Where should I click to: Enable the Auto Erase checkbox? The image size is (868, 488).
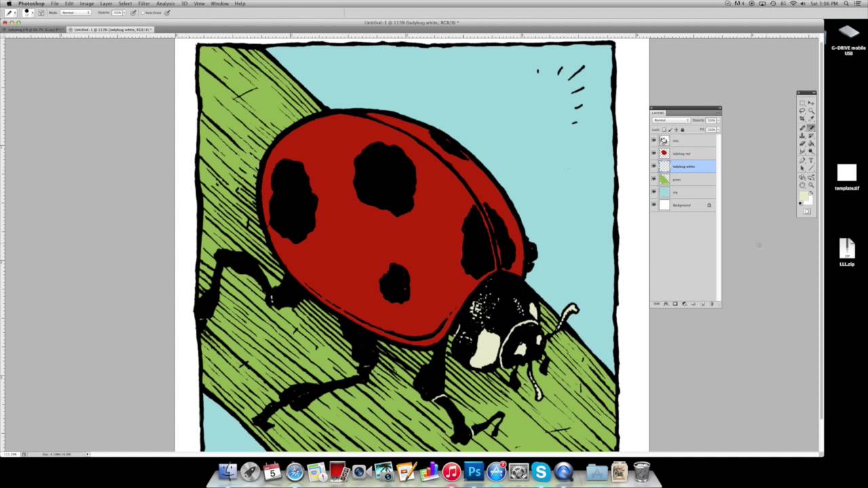(142, 13)
